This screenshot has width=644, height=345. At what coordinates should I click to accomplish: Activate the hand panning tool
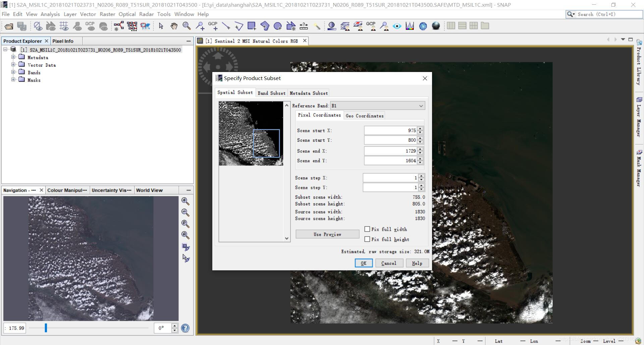click(x=174, y=26)
